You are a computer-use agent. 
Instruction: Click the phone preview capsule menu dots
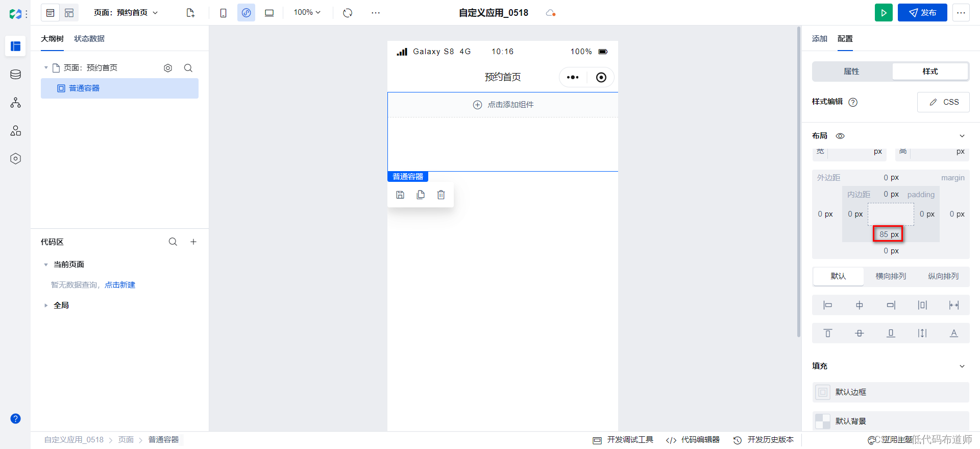click(573, 77)
